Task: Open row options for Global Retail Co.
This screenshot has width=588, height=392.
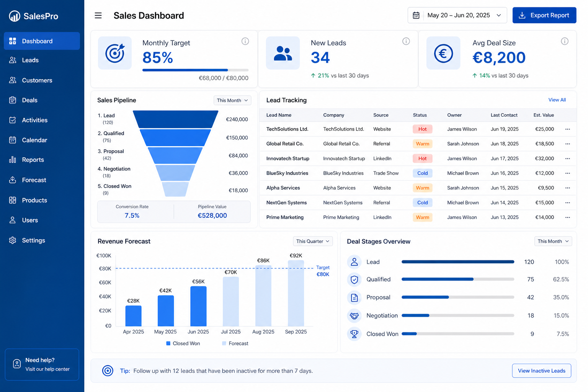Action: (x=568, y=144)
